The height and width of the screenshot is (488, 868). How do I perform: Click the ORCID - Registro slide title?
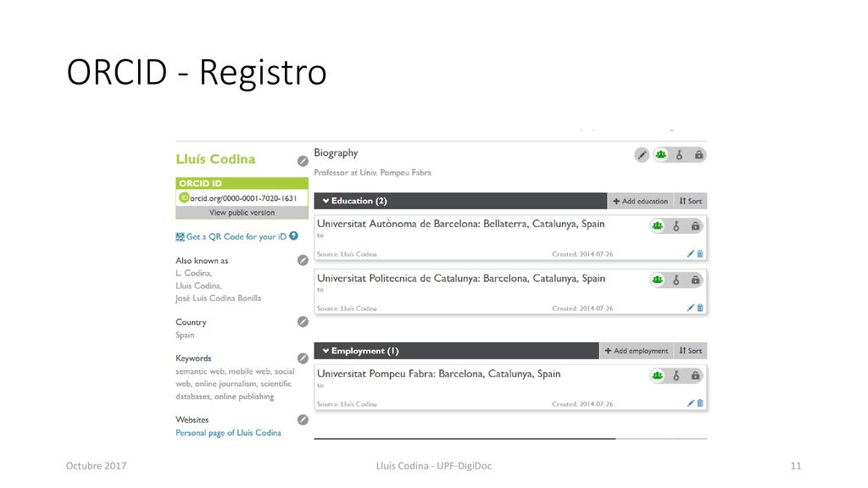pos(197,73)
